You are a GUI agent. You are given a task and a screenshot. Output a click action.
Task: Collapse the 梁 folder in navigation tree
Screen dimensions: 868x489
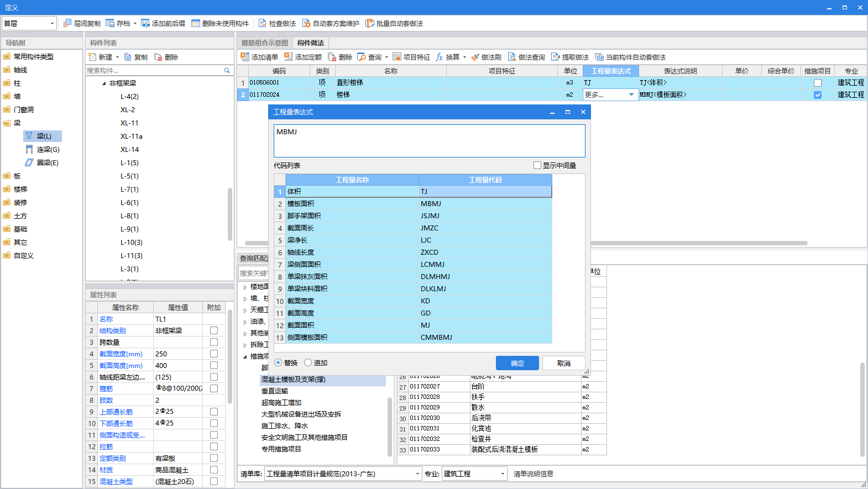tap(7, 123)
